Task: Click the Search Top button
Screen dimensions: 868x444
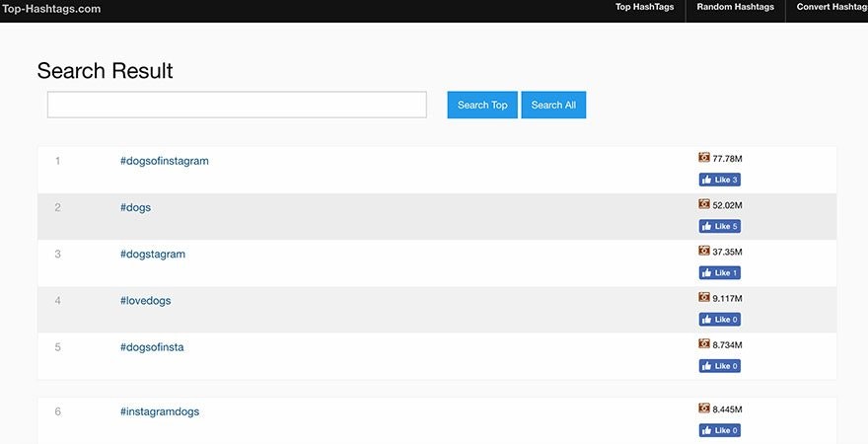Action: coord(482,106)
